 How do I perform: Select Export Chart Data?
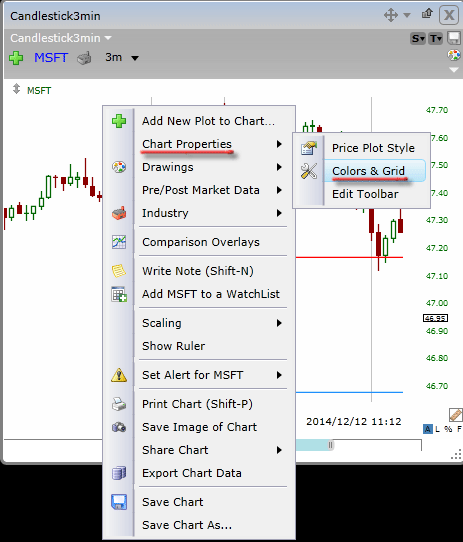tap(192, 473)
